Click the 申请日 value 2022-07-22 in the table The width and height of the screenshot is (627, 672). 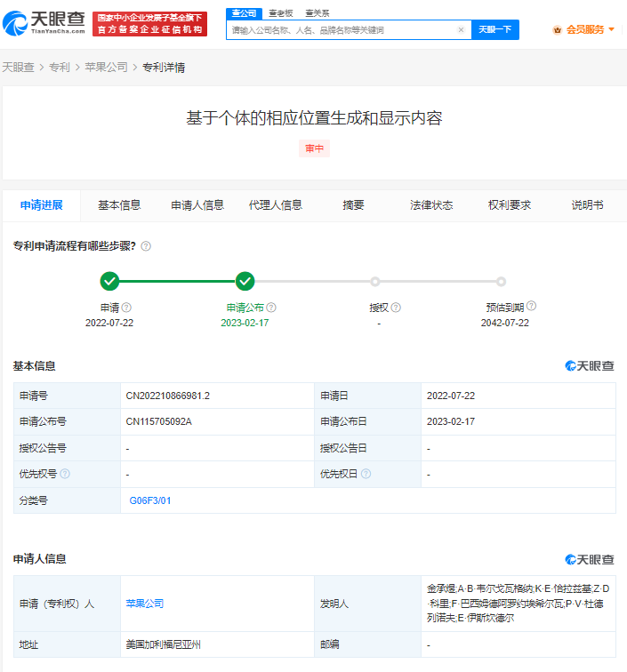451,396
